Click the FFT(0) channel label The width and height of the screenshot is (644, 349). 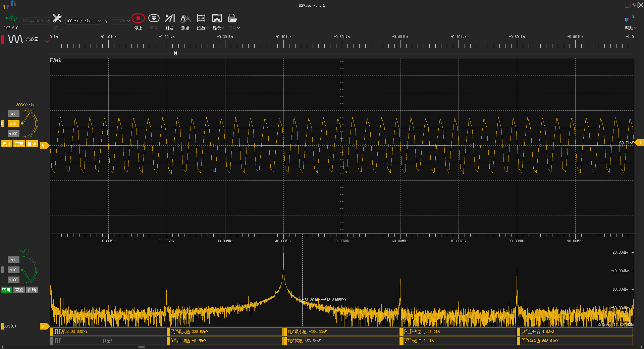click(x=10, y=326)
